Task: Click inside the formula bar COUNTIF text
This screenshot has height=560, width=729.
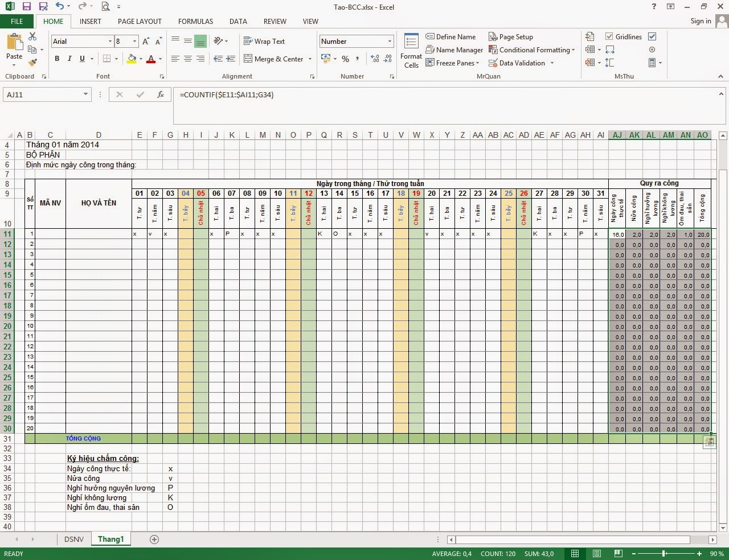Action: point(227,94)
